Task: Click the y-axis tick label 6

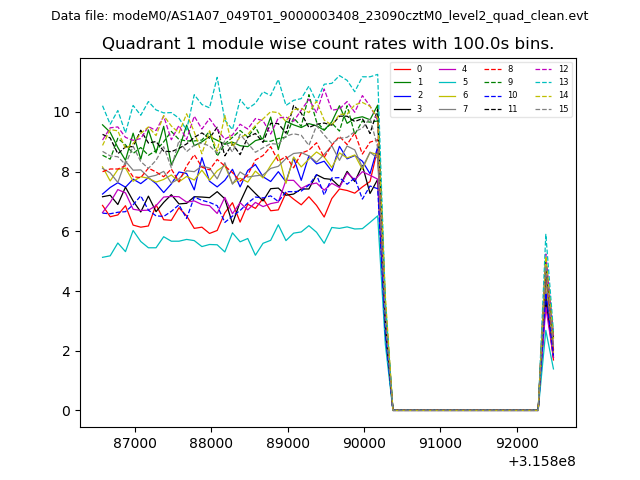Action: click(68, 232)
